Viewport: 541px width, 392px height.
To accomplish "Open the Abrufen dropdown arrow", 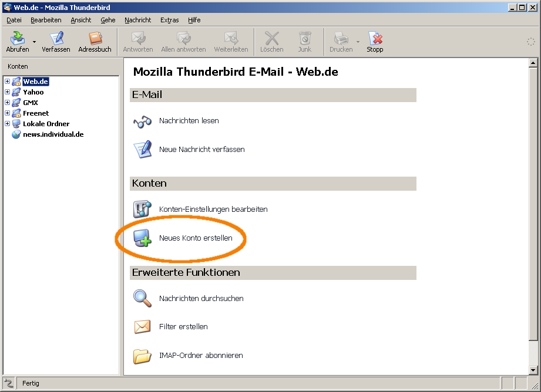I will 34,42.
